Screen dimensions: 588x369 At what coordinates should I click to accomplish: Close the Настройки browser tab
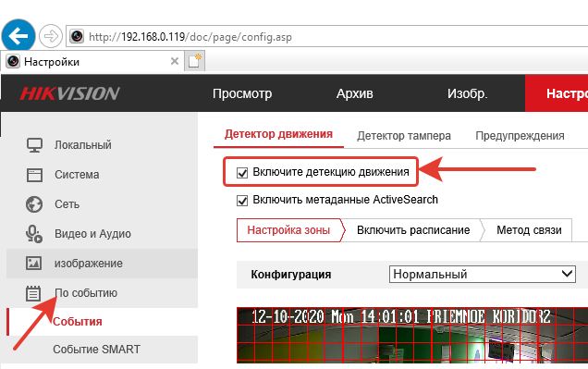point(175,61)
